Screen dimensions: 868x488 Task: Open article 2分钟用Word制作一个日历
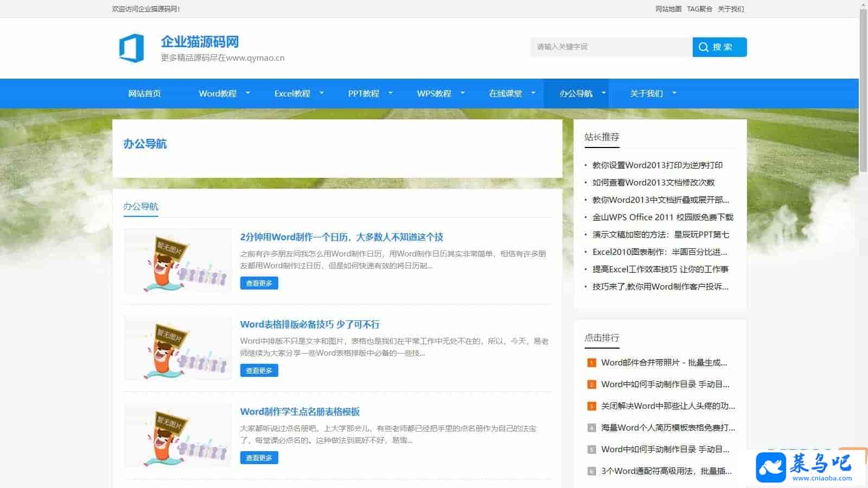pyautogui.click(x=342, y=237)
